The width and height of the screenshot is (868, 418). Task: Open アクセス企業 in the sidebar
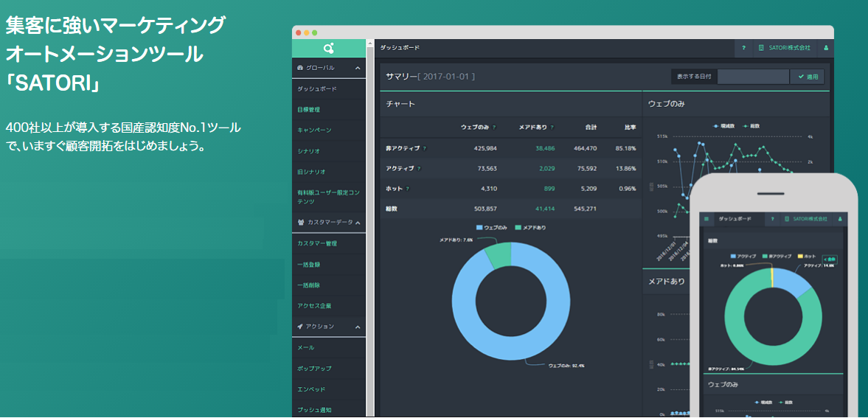click(329, 305)
